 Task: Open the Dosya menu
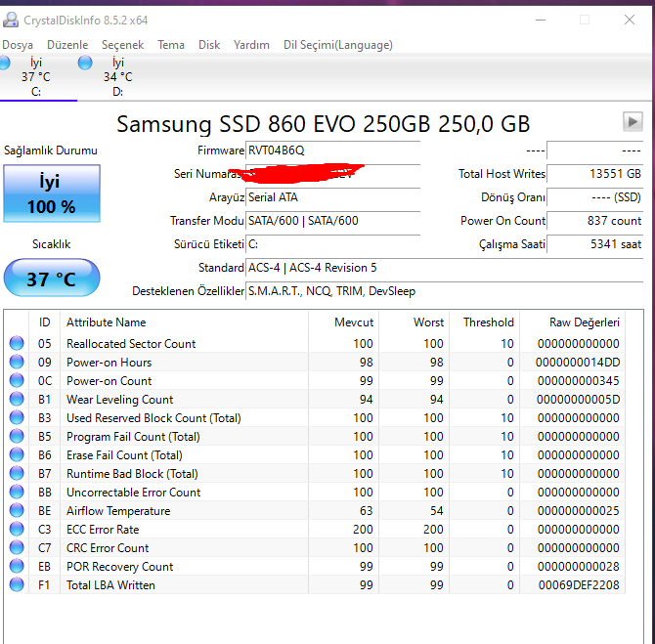point(18,45)
